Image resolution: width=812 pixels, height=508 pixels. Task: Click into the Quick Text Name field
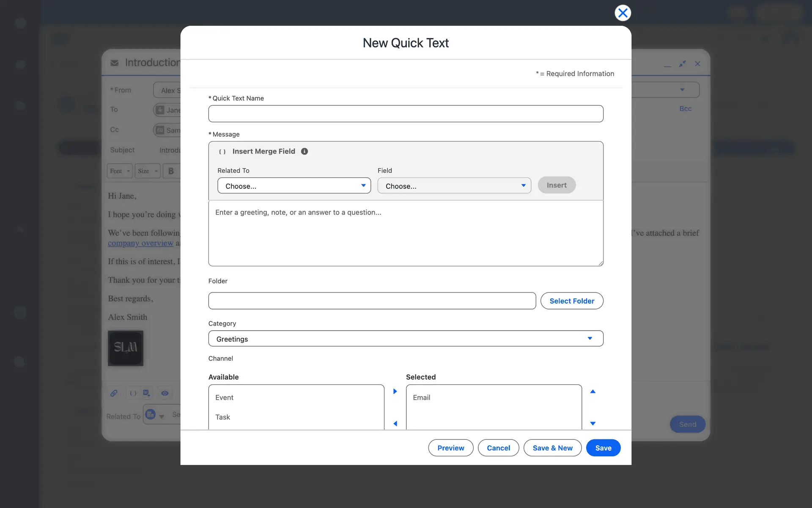coord(406,114)
